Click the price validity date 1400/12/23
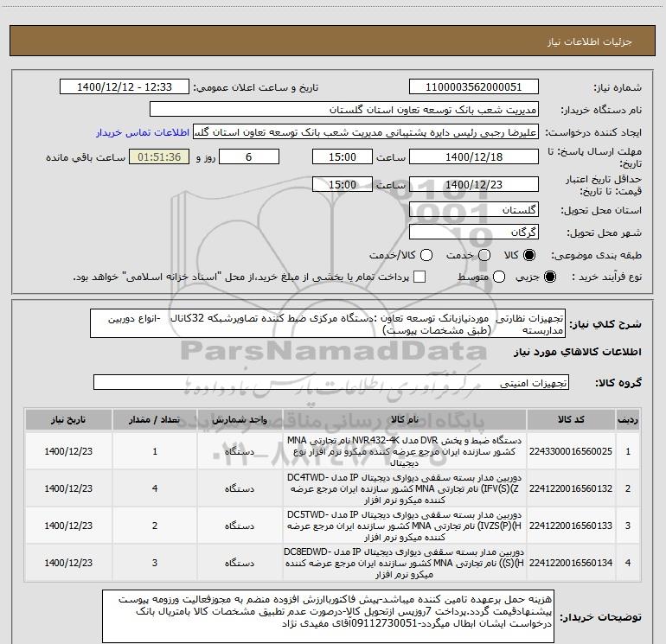 pyautogui.click(x=474, y=184)
